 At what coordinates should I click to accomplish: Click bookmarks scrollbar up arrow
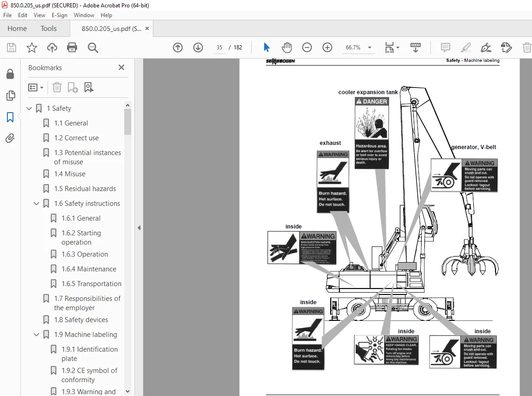click(127, 105)
